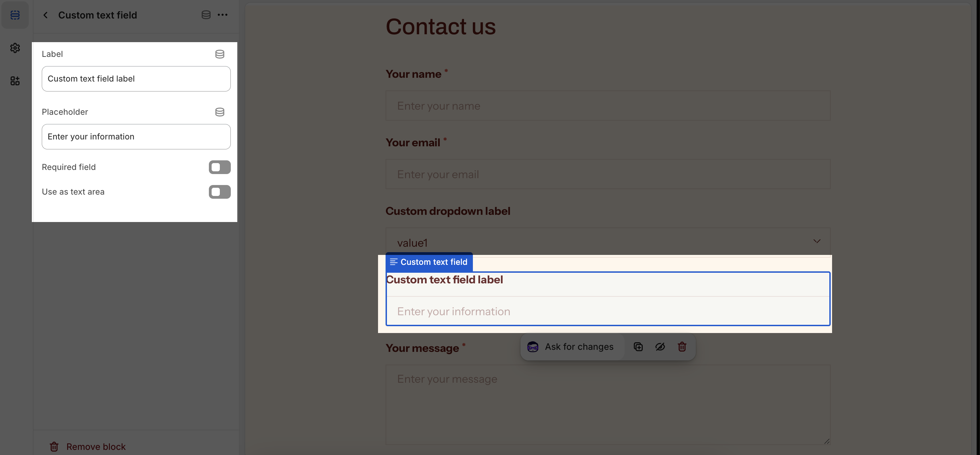The image size is (980, 455).
Task: Enable the Required field toggle
Action: [219, 167]
